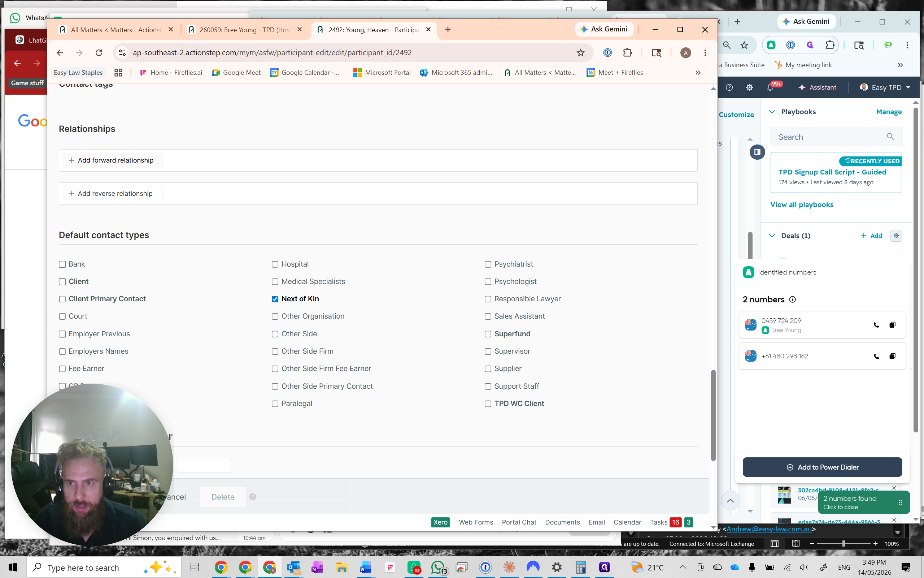The height and width of the screenshot is (578, 924).
Task: Bookmark this page with the star icon
Action: tap(580, 53)
